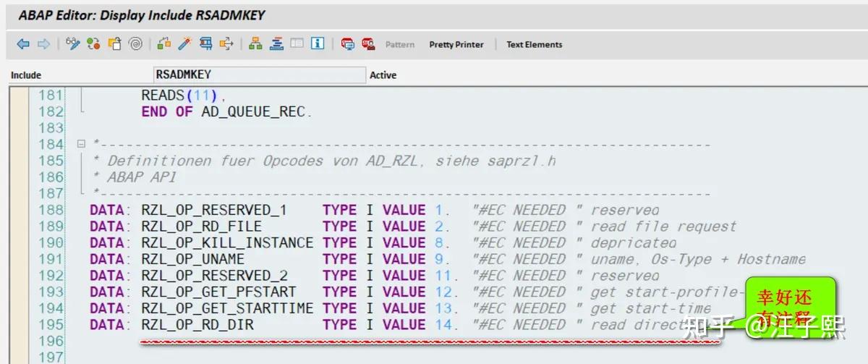
Task: Set session breakpoint icon
Action: [348, 44]
